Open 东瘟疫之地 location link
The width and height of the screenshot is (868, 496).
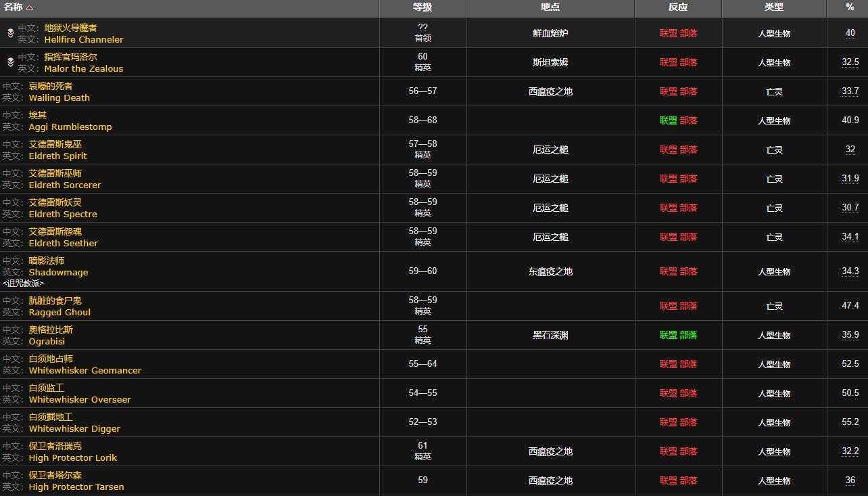(x=550, y=271)
